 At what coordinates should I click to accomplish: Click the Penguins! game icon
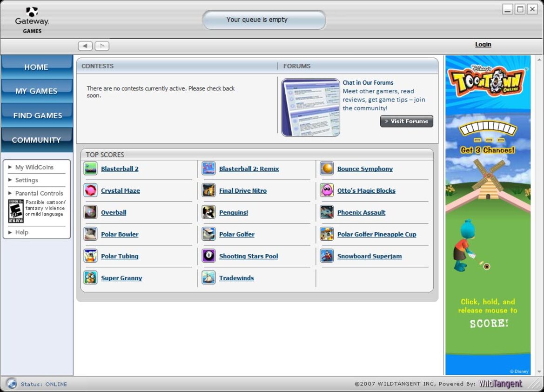click(208, 212)
